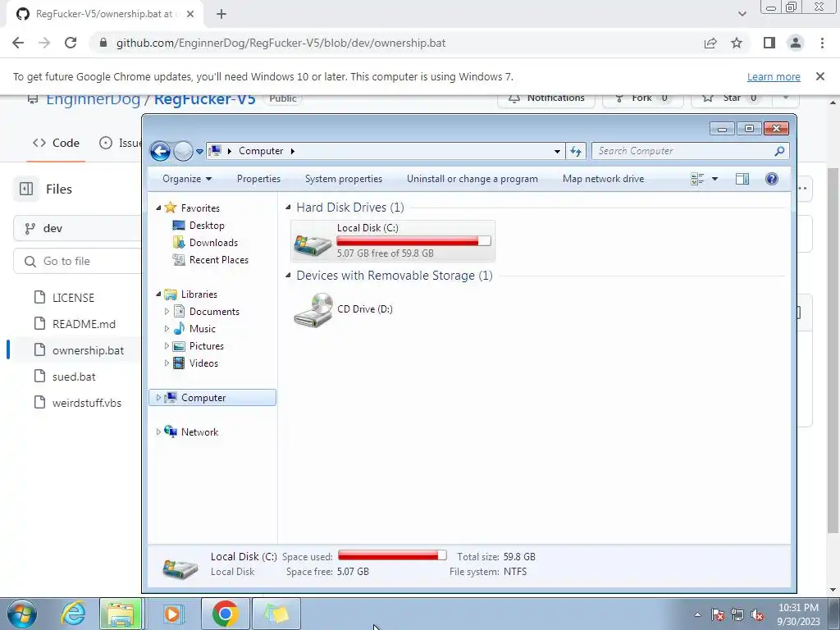Collapse GitHub file tree panel icon
840x630 pixels.
26,189
